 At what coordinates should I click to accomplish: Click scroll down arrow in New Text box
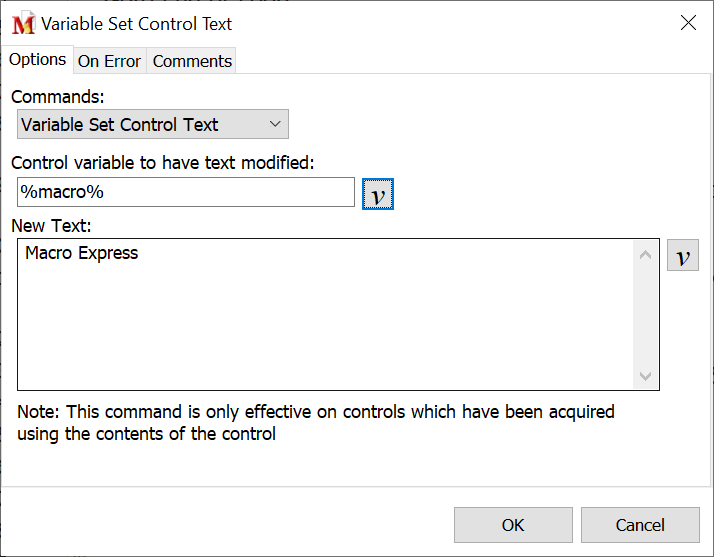click(646, 376)
